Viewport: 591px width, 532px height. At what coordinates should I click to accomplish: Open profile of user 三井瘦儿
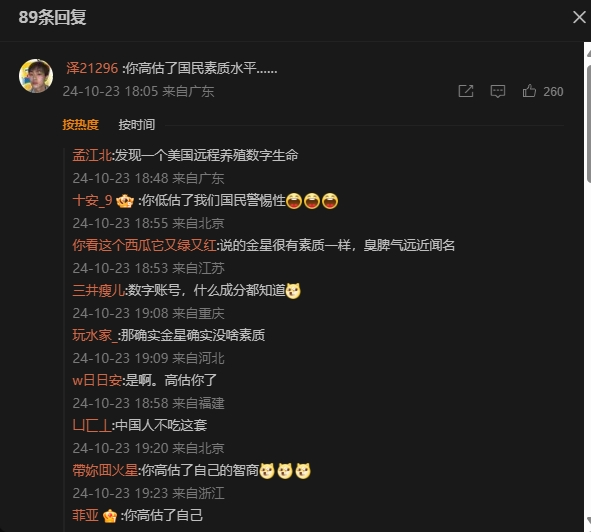tap(98, 290)
